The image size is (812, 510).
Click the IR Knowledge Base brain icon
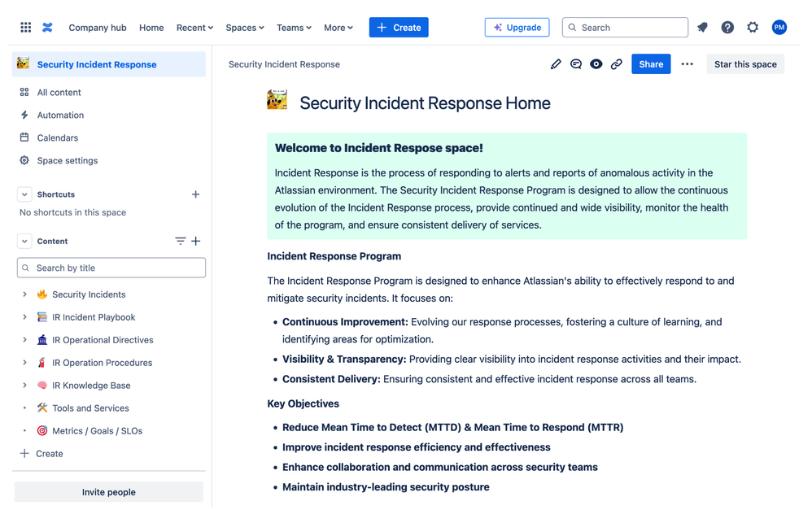42,386
